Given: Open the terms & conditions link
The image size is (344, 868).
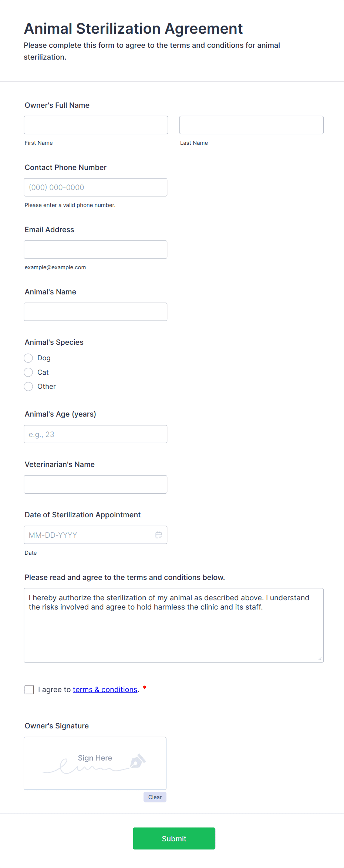Looking at the screenshot, I should coord(105,690).
